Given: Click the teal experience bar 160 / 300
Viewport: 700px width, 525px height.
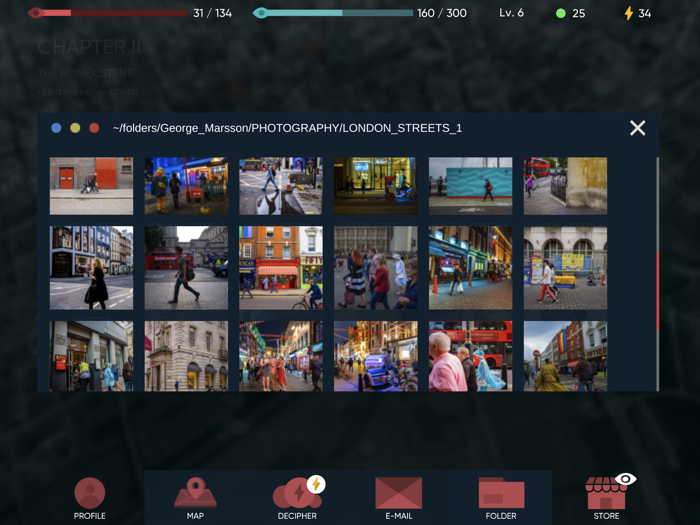Looking at the screenshot, I should pyautogui.click(x=333, y=13).
